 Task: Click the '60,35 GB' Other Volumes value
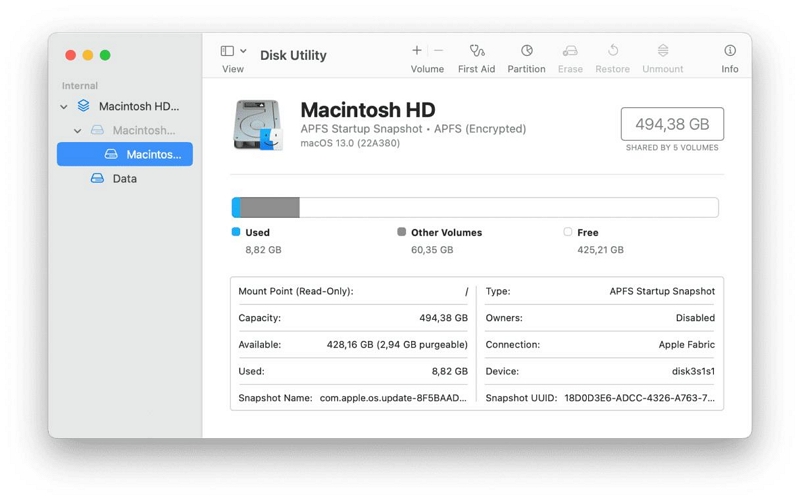click(x=432, y=250)
